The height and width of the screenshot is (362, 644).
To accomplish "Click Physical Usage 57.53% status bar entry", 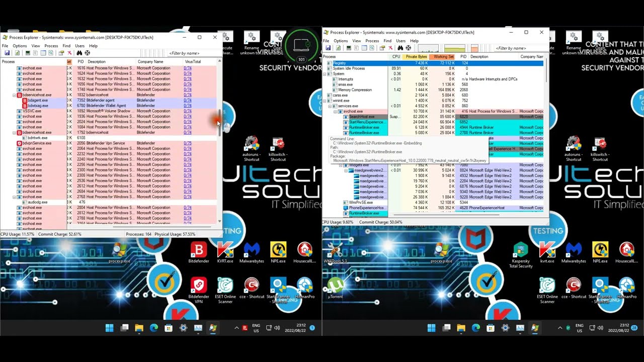I will point(175,234).
